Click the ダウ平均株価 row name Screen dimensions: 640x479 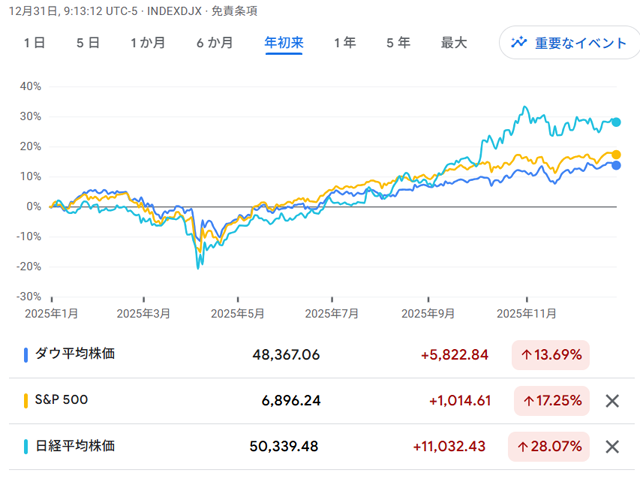click(x=75, y=354)
